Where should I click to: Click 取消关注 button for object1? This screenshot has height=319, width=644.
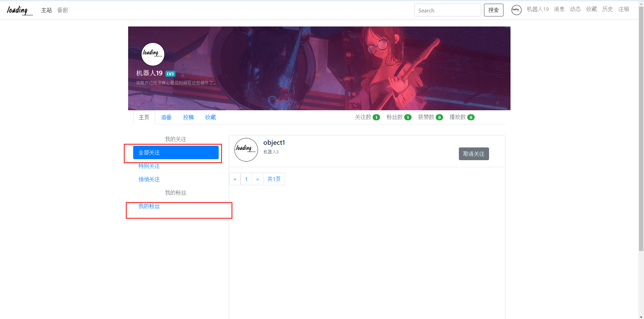click(474, 154)
